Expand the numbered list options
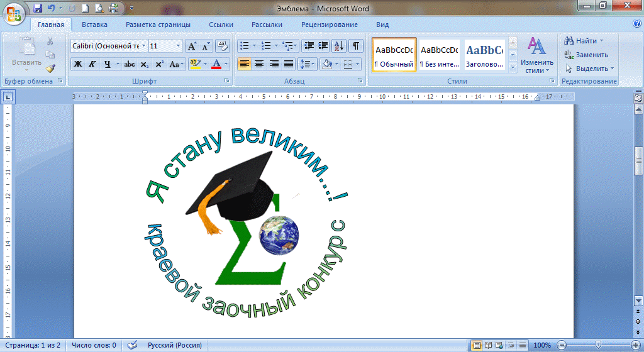644x352 pixels. click(x=276, y=46)
